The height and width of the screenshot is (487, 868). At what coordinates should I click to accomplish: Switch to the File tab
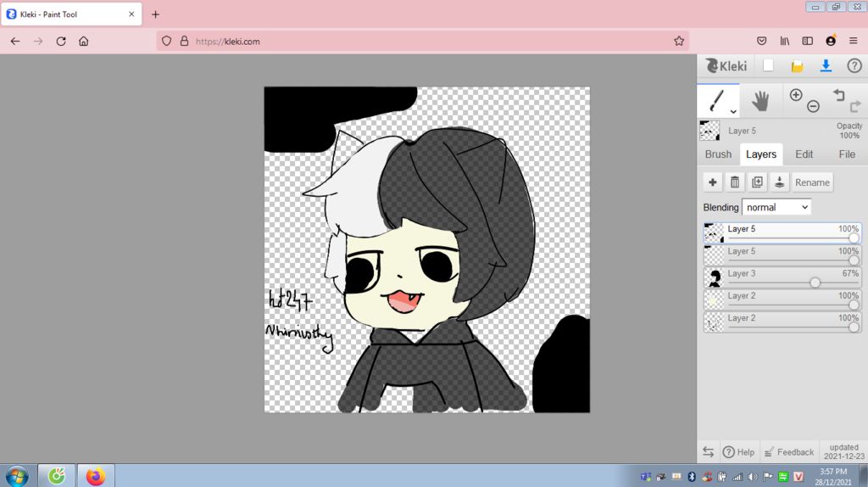[847, 154]
